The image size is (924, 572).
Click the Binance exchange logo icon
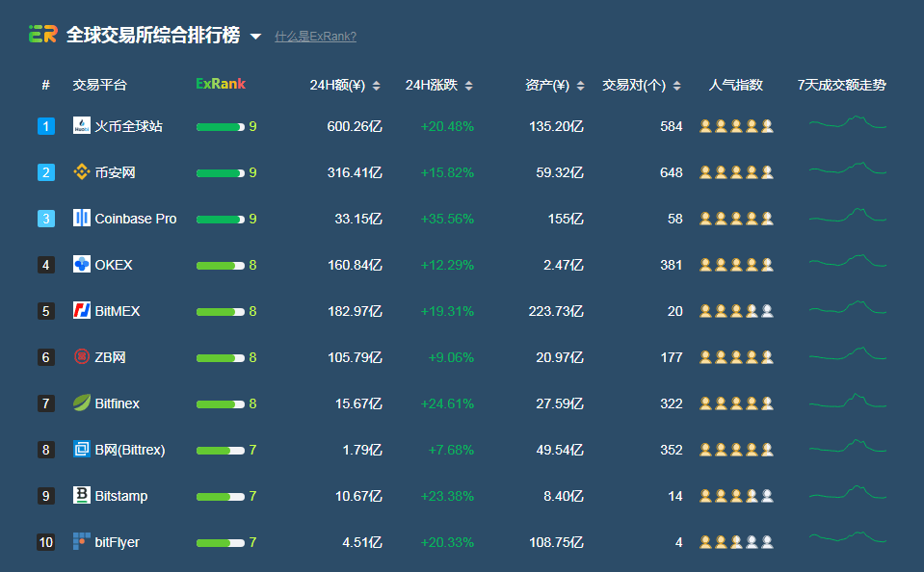(x=82, y=172)
